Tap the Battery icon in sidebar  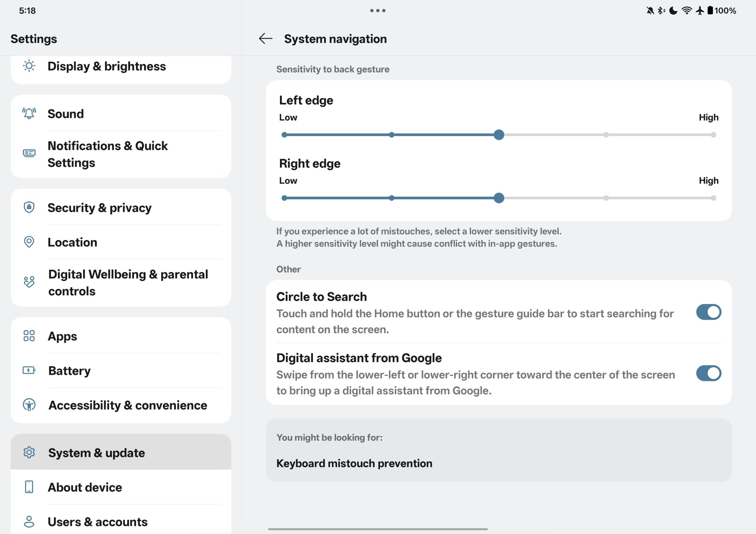point(29,370)
